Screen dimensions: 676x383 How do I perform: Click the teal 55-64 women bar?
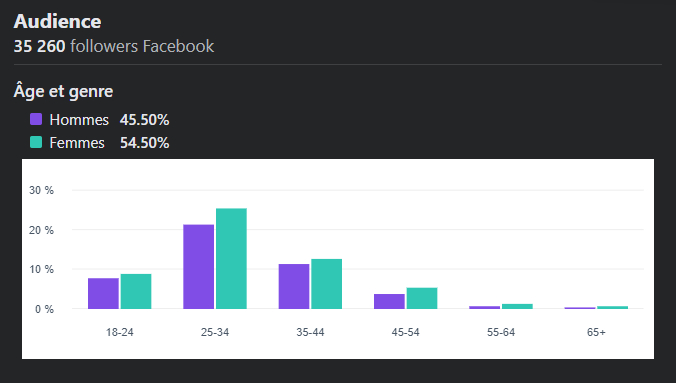coord(517,306)
